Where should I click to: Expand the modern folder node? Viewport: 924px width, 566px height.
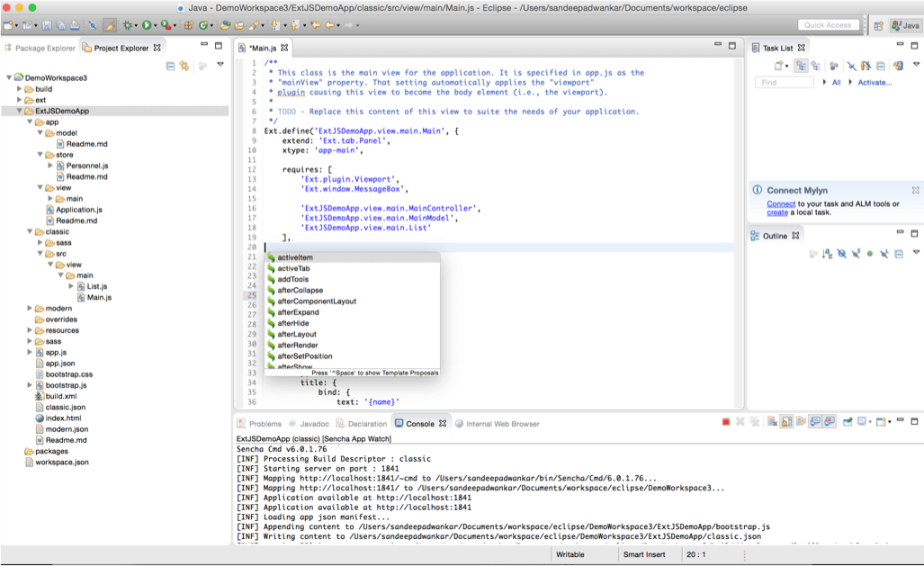30,308
